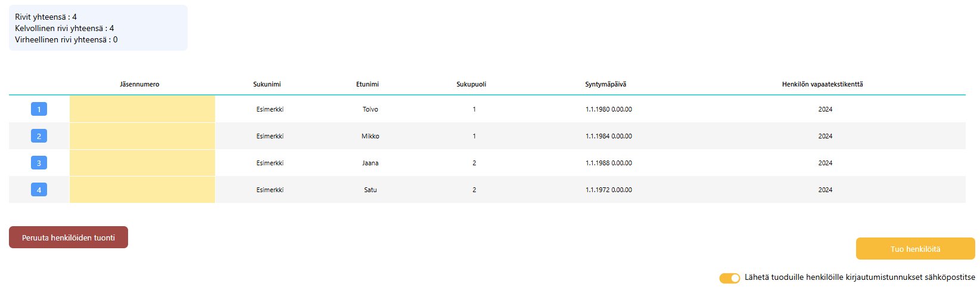
Task: Toggle sending login credentials by email
Action: 729,278
